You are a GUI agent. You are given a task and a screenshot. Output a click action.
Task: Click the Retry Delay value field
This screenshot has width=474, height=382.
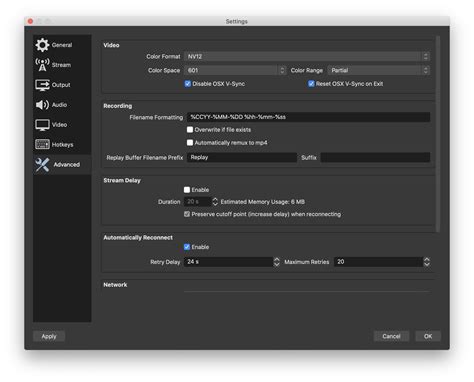[x=229, y=262]
